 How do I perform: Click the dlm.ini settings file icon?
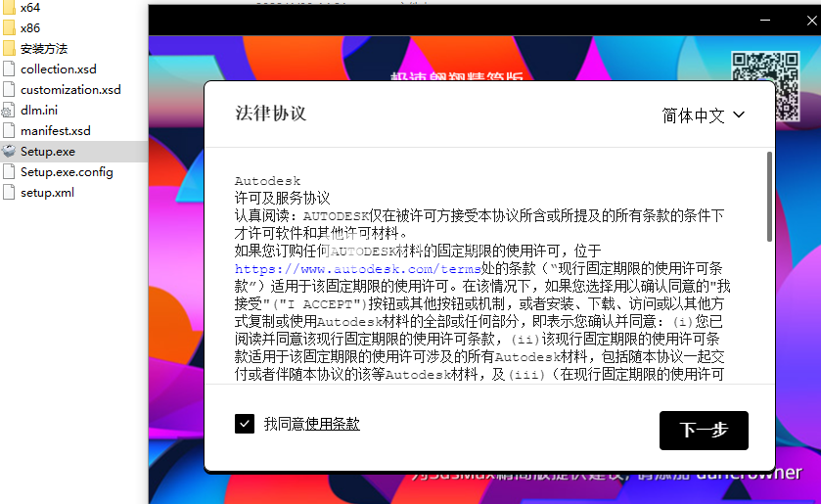click(8, 110)
